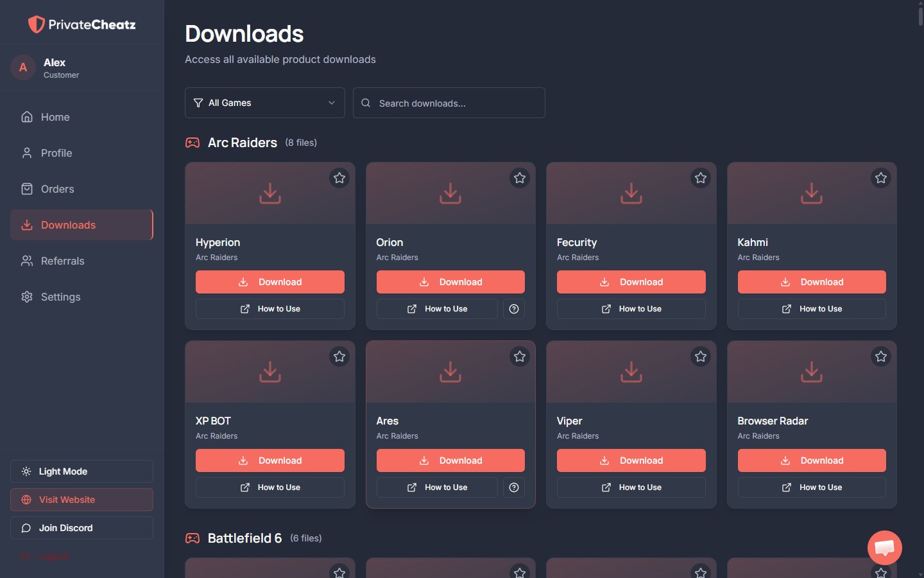Click the Arc Raiders section heading
924x578 pixels.
tap(243, 143)
